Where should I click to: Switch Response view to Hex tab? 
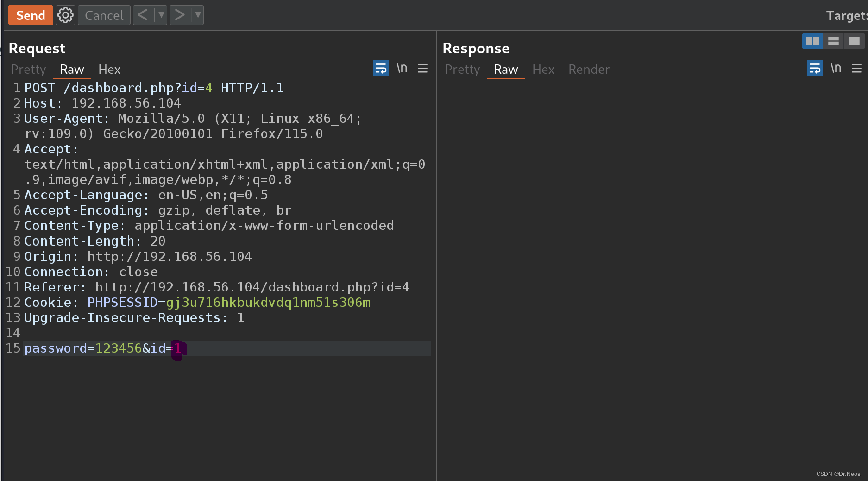(x=543, y=70)
